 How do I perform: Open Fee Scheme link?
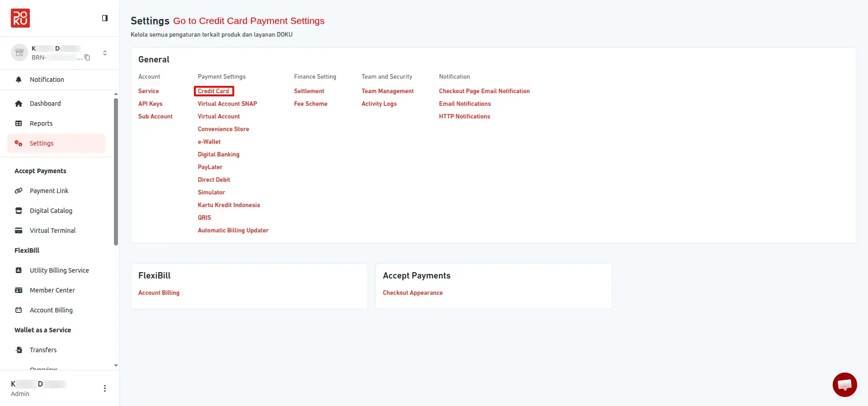click(311, 104)
